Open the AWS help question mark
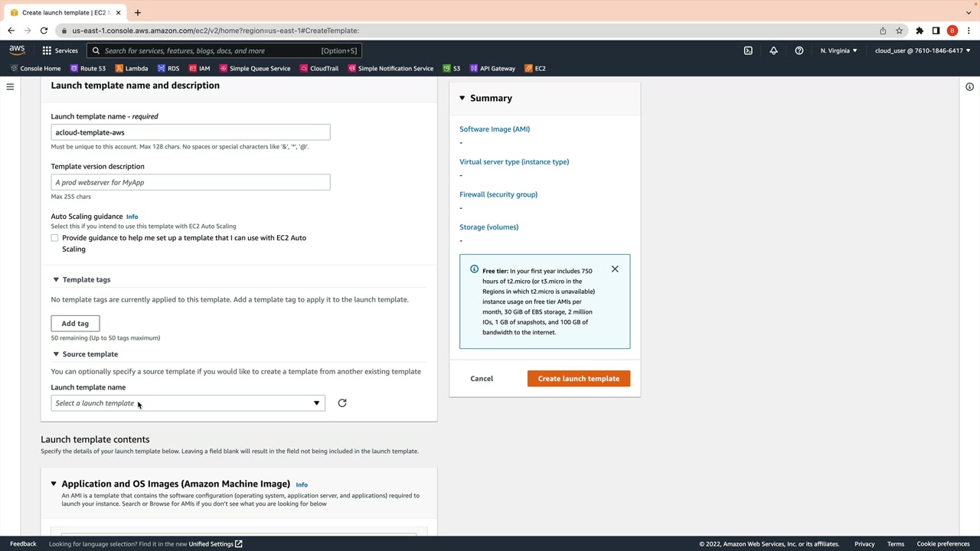Screen dimensions: 980x551 click(799, 51)
